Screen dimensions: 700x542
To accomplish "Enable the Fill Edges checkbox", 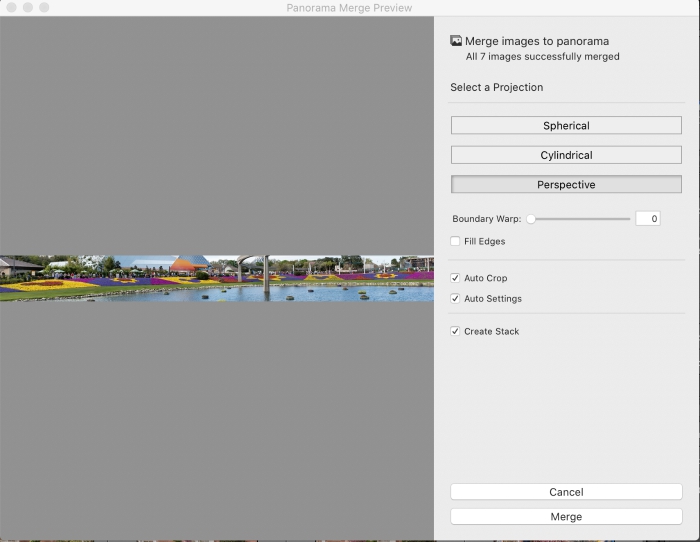I will (x=455, y=241).
